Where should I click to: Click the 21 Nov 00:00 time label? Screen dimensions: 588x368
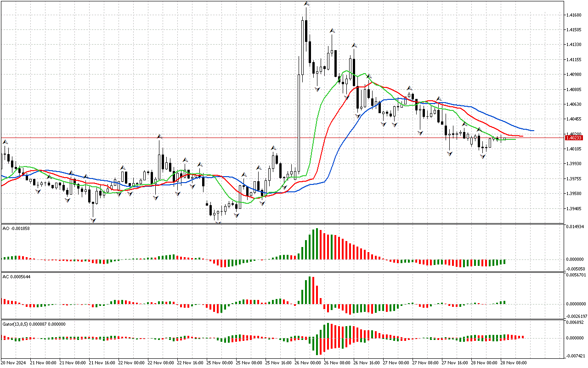click(43, 363)
